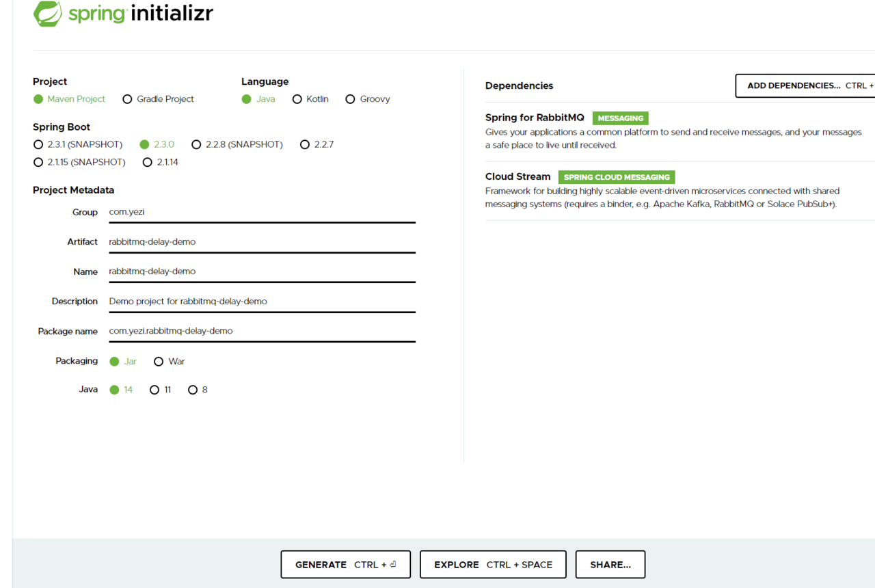Choose Maven Project option

coord(38,99)
